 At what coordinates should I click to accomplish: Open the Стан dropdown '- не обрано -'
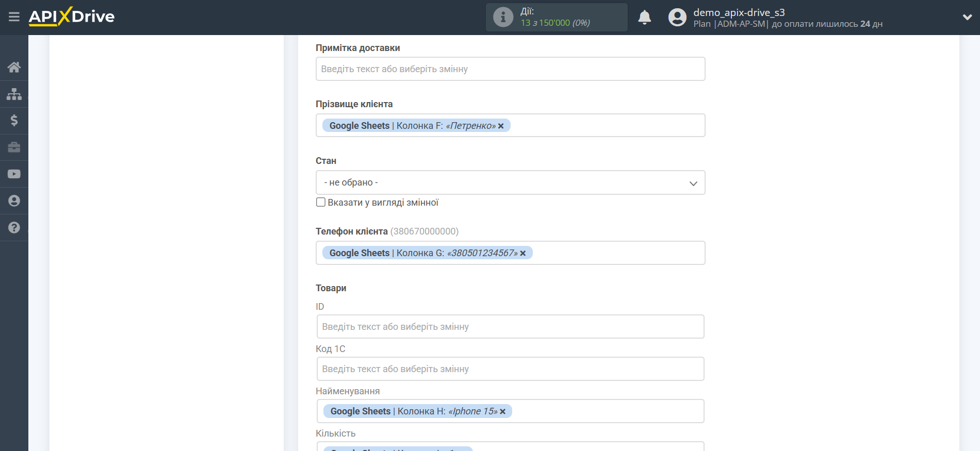click(510, 182)
